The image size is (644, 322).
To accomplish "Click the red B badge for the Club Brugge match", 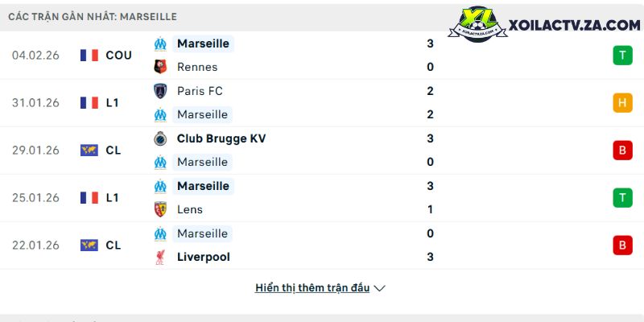I will pyautogui.click(x=621, y=151).
